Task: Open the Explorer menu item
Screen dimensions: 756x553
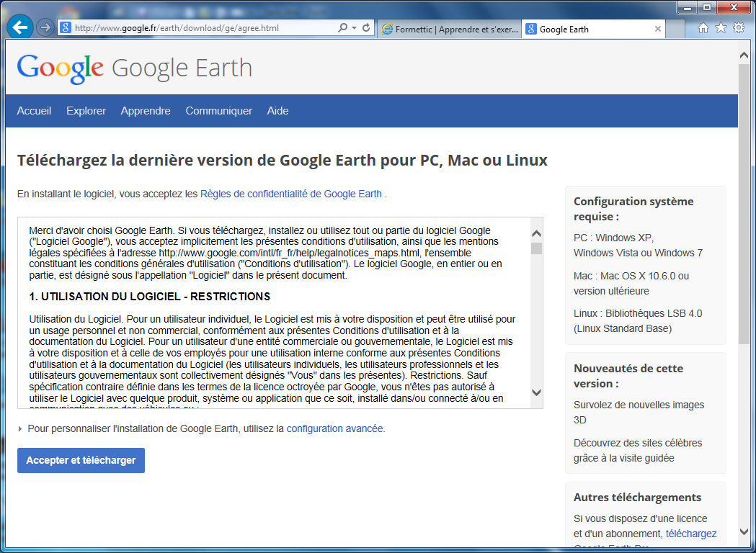Action: coord(86,111)
